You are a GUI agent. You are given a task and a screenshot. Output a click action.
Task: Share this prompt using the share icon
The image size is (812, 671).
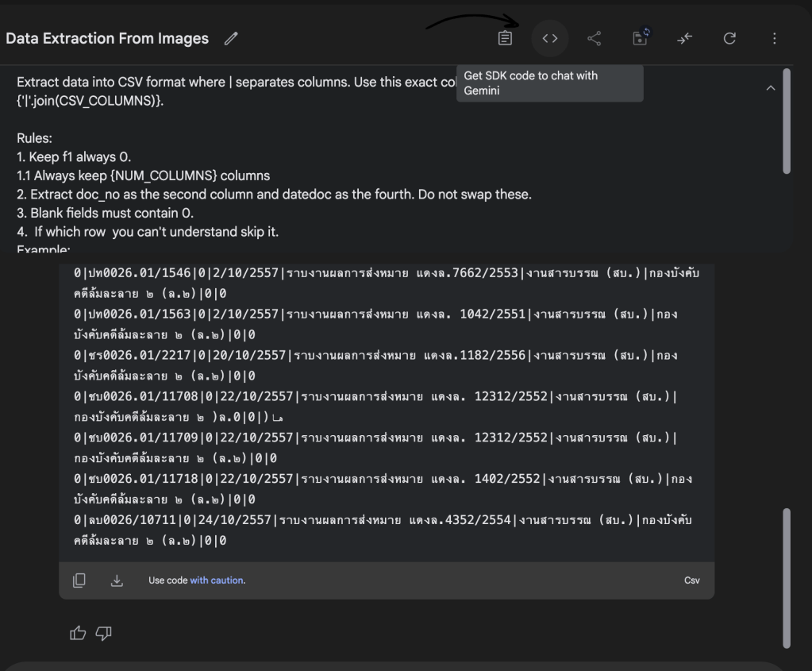click(x=595, y=38)
